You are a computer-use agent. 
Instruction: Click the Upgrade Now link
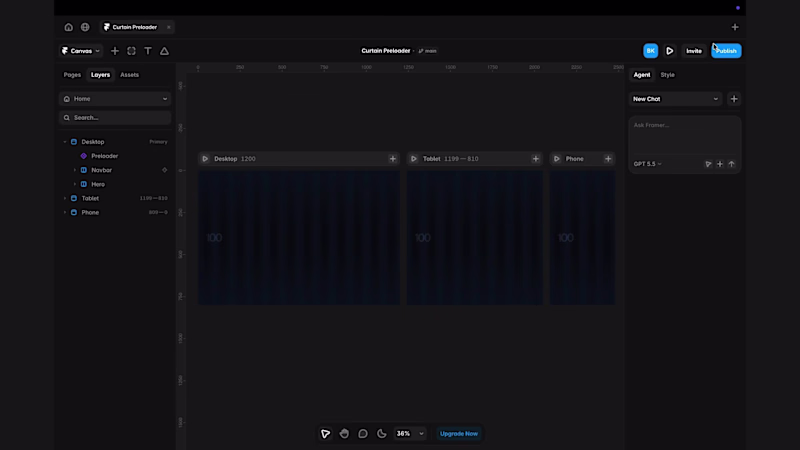(x=459, y=434)
